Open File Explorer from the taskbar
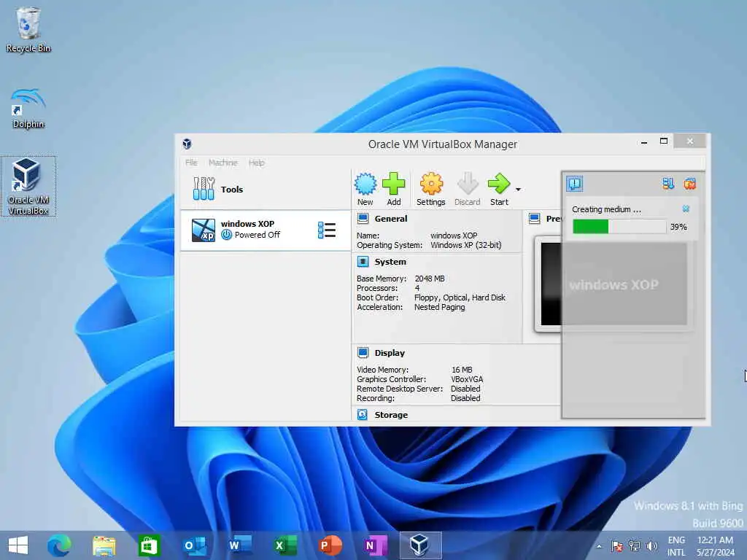747x560 pixels. tap(104, 545)
